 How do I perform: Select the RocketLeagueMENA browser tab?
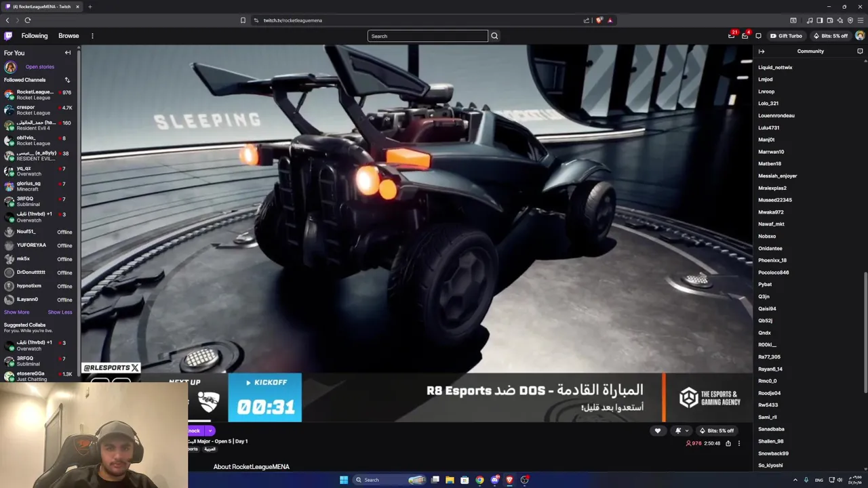[41, 7]
